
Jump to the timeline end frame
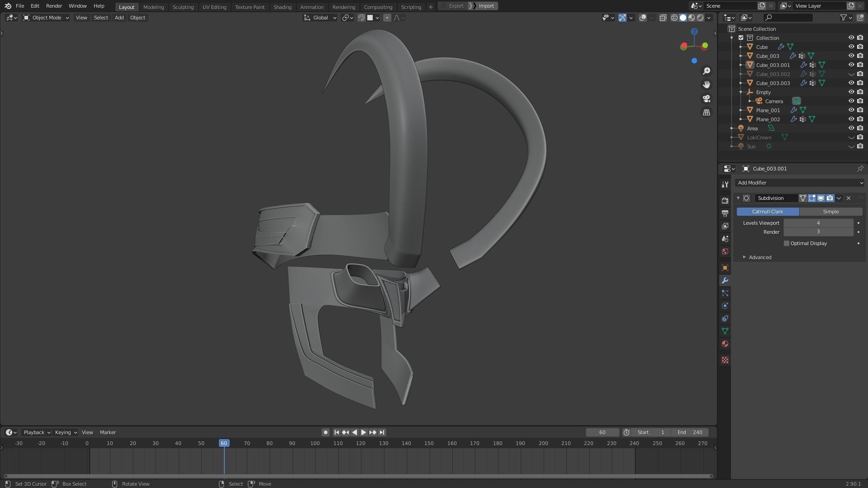[x=382, y=432]
